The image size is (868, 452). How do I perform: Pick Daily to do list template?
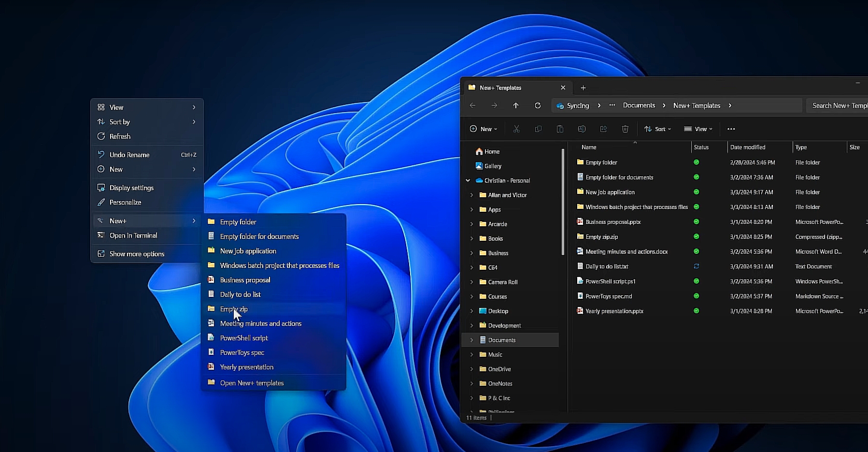273,294
